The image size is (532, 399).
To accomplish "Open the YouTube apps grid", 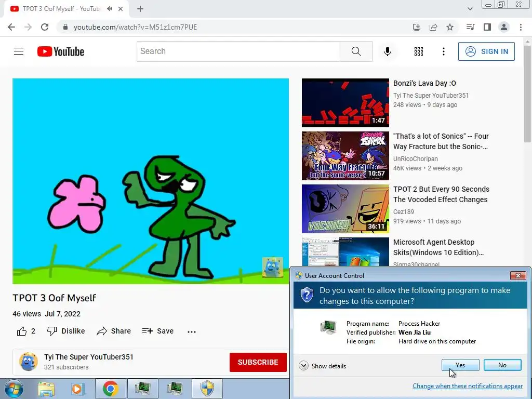I will pyautogui.click(x=419, y=51).
